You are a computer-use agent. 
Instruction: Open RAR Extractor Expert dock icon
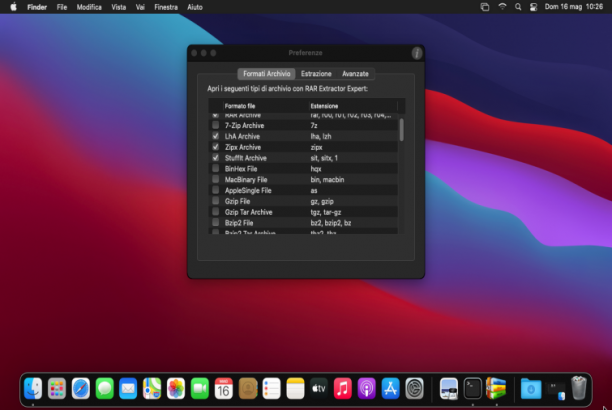(496, 389)
